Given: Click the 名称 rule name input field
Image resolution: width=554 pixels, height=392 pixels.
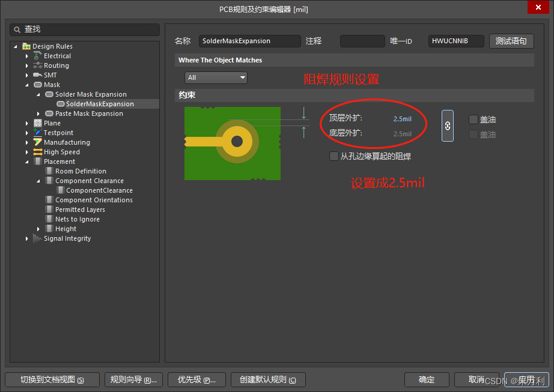Looking at the screenshot, I should pos(249,41).
